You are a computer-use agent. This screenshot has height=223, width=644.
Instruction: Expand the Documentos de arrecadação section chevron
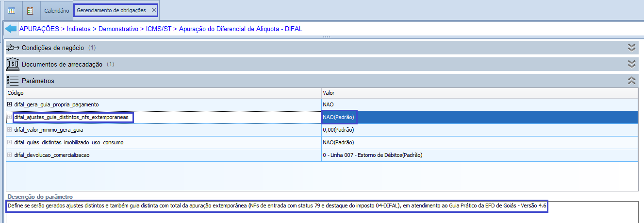tap(631, 64)
